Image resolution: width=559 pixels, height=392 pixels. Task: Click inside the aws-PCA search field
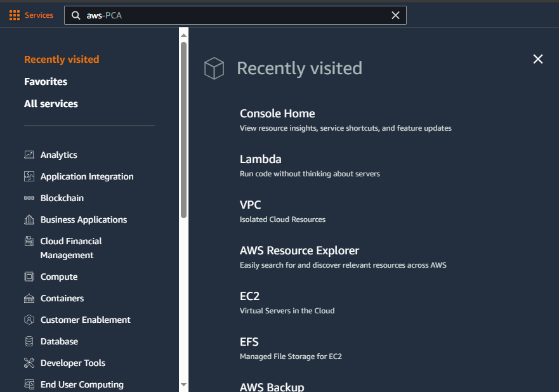[235, 15]
